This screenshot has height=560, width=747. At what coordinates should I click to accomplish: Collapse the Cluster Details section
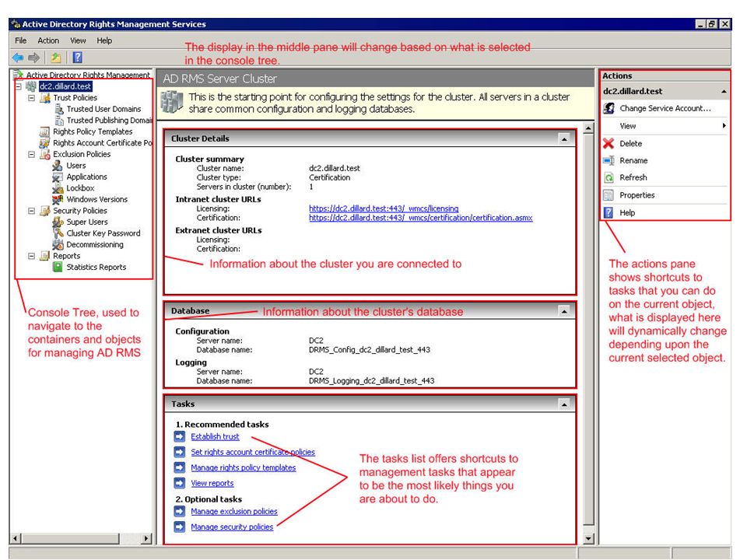point(564,139)
